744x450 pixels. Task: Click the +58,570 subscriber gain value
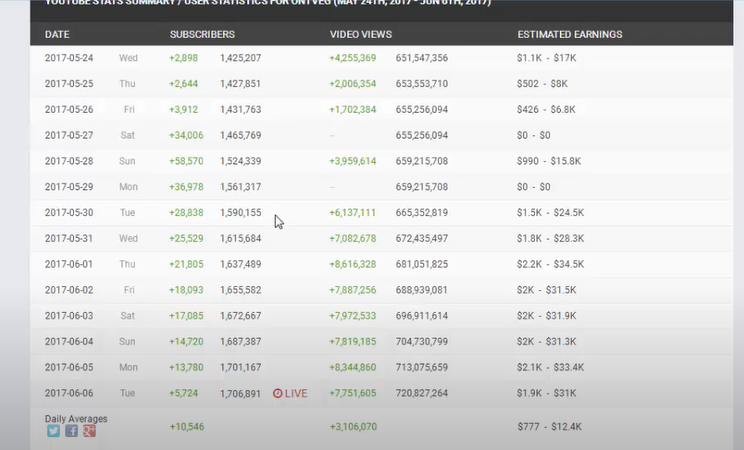pyautogui.click(x=186, y=160)
